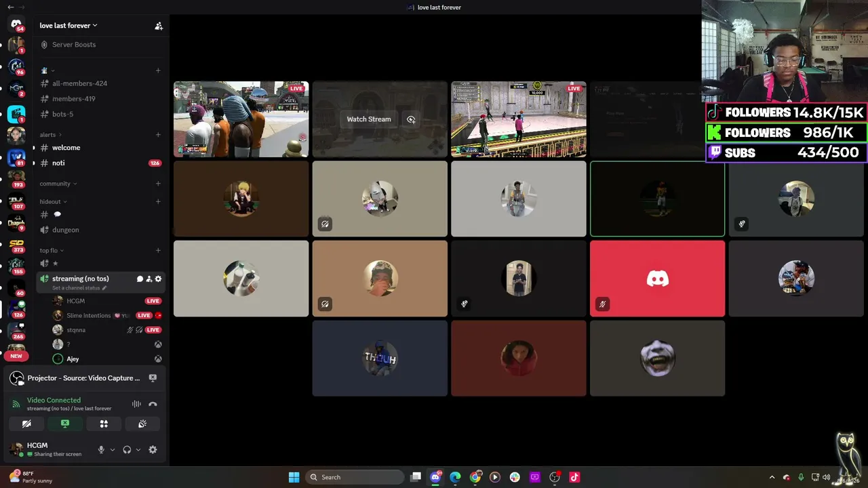Open user settings gear beside HCGM
The height and width of the screenshot is (488, 868).
click(153, 449)
